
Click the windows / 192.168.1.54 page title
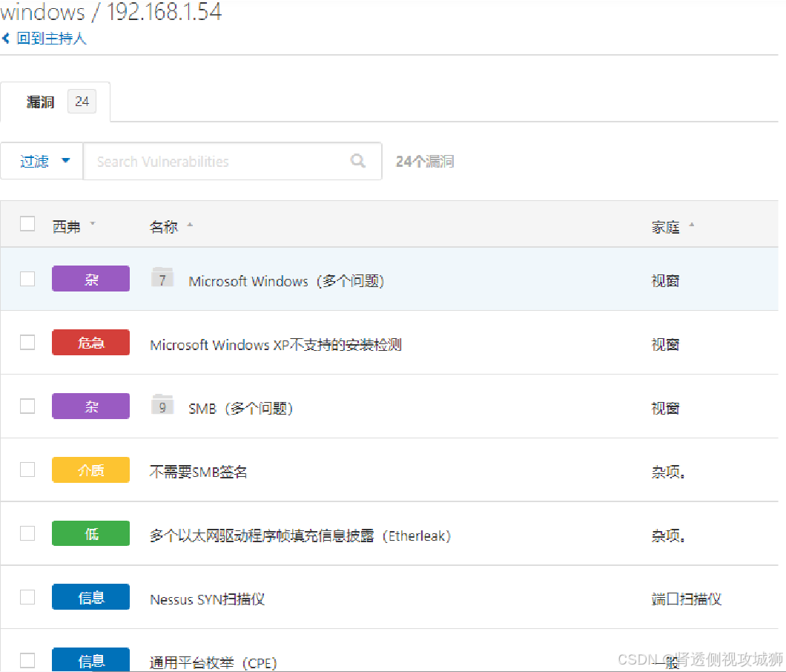tap(110, 11)
